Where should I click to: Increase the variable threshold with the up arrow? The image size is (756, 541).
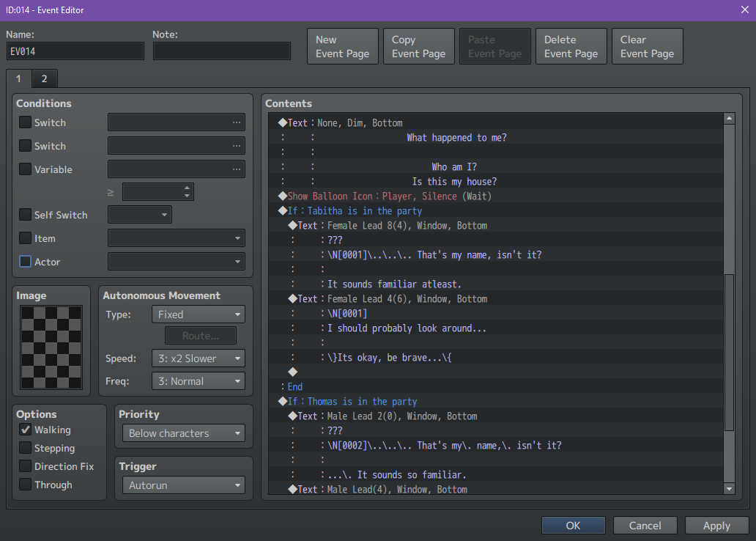point(187,188)
